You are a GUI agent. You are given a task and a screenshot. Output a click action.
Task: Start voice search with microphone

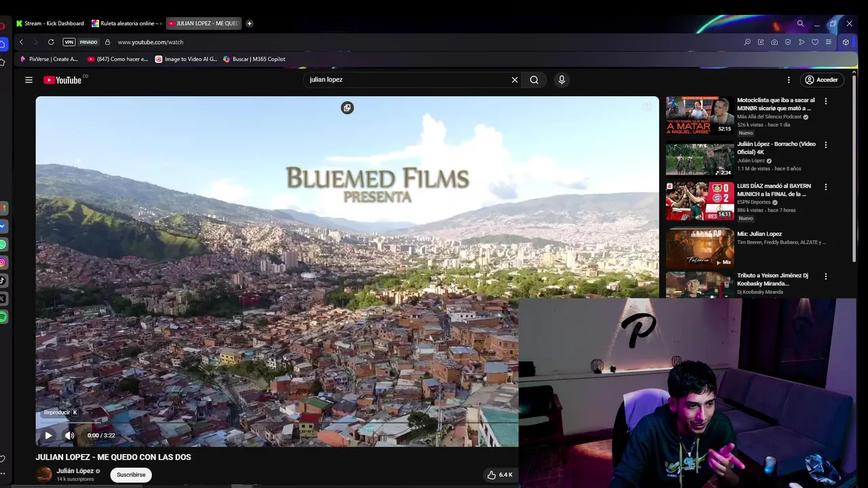click(561, 80)
